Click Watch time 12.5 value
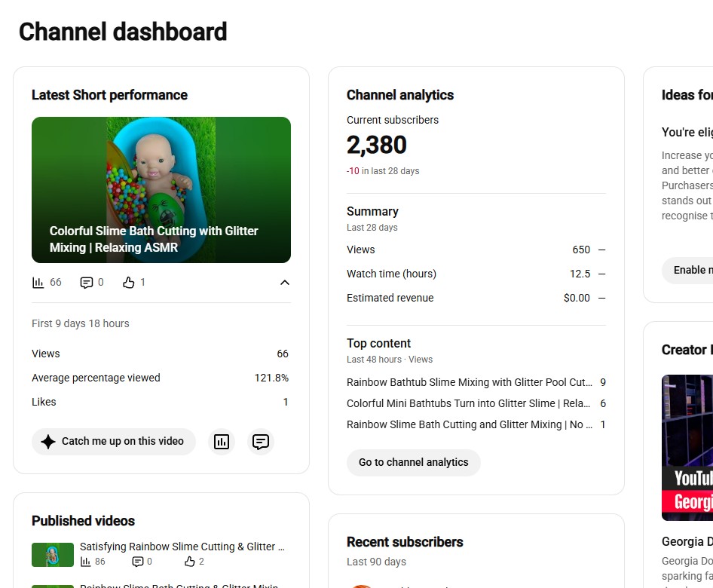Image resolution: width=713 pixels, height=588 pixels. (x=580, y=274)
